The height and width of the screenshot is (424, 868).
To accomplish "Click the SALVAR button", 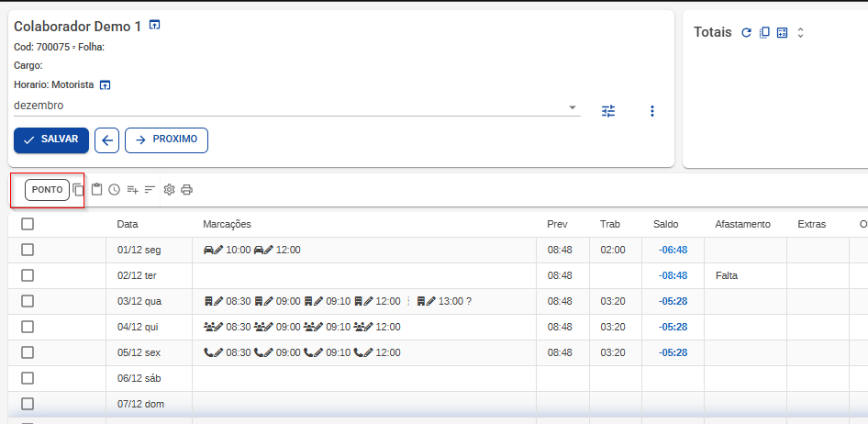I will [51, 140].
